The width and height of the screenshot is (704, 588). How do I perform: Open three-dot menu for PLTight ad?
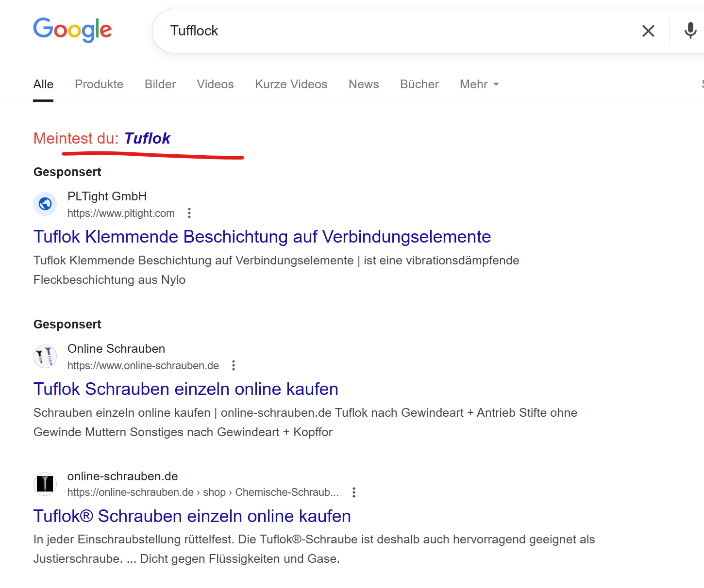[x=189, y=213]
